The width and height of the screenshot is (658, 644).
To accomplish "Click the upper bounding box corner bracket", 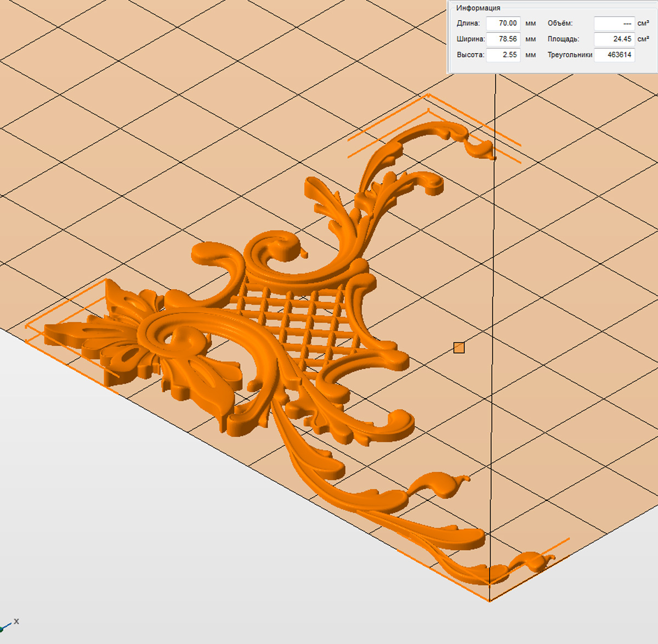I will pyautogui.click(x=428, y=95).
